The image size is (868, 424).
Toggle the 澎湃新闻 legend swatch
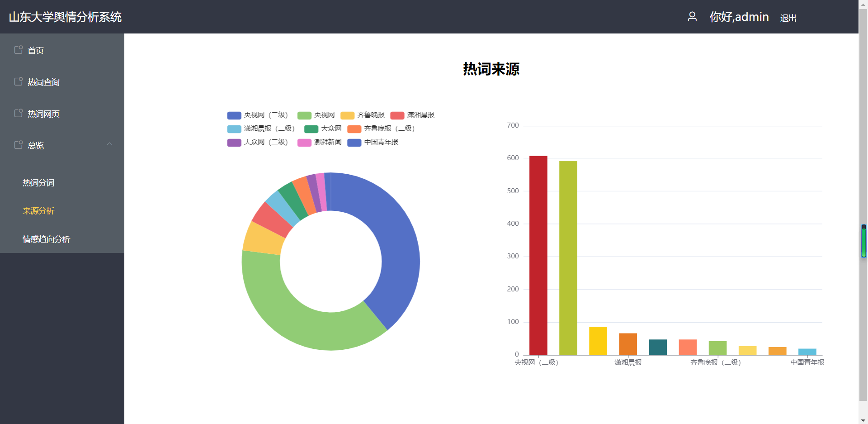(x=304, y=143)
